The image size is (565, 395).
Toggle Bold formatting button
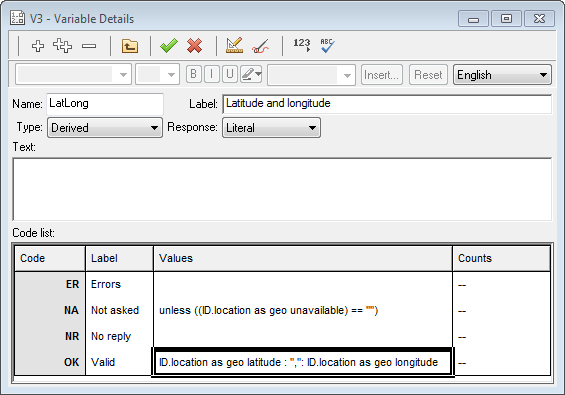click(193, 74)
